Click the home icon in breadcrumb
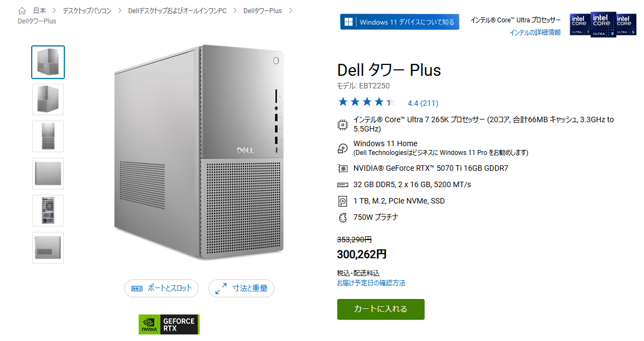 point(22,11)
